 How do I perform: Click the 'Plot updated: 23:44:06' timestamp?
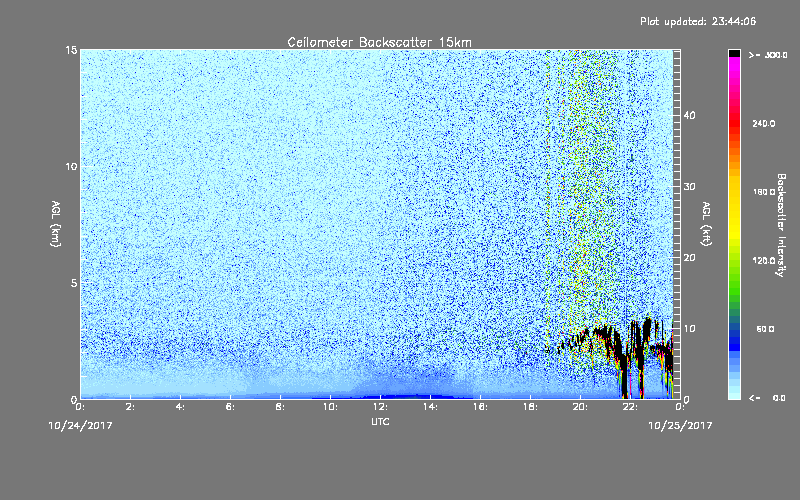[x=698, y=21]
